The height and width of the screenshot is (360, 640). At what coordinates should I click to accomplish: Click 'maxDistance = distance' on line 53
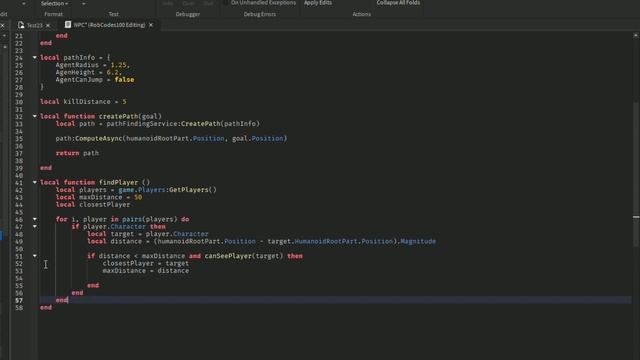point(146,271)
